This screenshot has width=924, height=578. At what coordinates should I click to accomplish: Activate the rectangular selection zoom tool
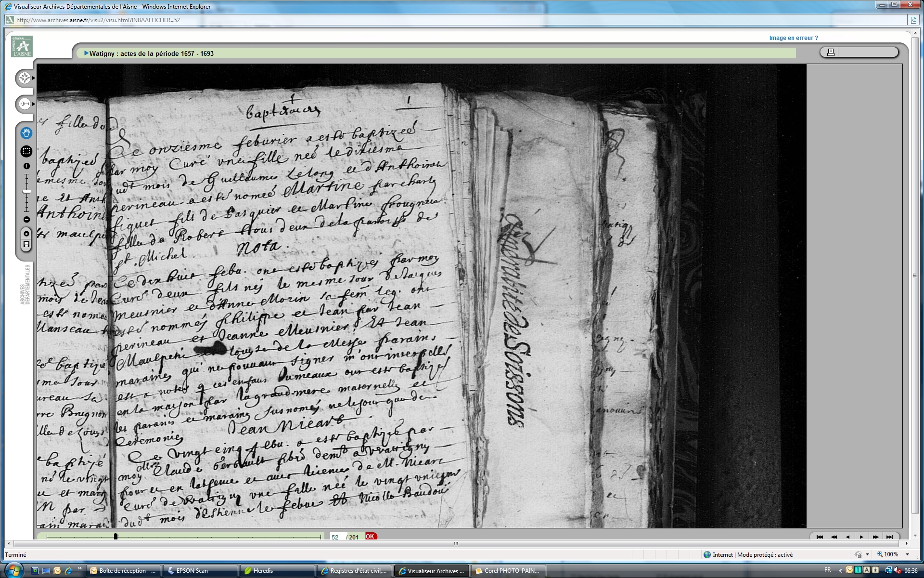[x=26, y=151]
